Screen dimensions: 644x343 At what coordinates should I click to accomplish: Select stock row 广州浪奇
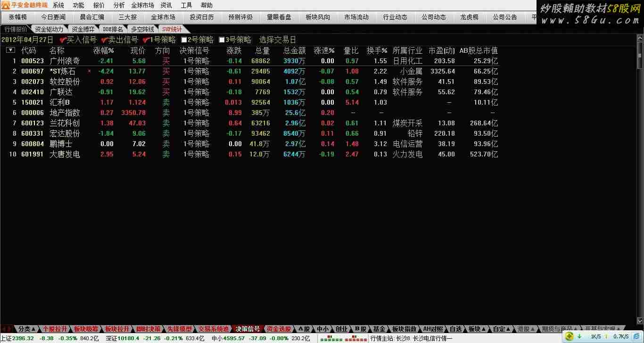click(250, 61)
